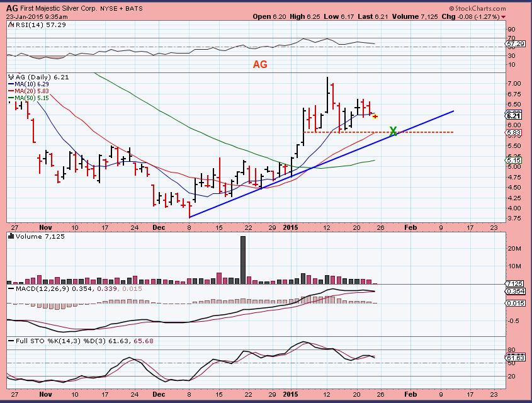Click the -0.5 MACD axis label
The image size is (532, 403).
click(x=513, y=321)
